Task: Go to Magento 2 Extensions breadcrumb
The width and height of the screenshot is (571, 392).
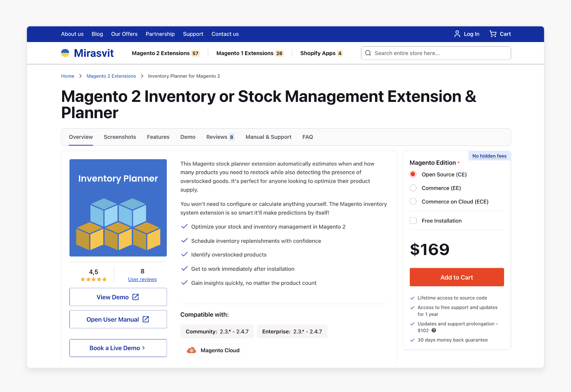Action: (x=111, y=76)
